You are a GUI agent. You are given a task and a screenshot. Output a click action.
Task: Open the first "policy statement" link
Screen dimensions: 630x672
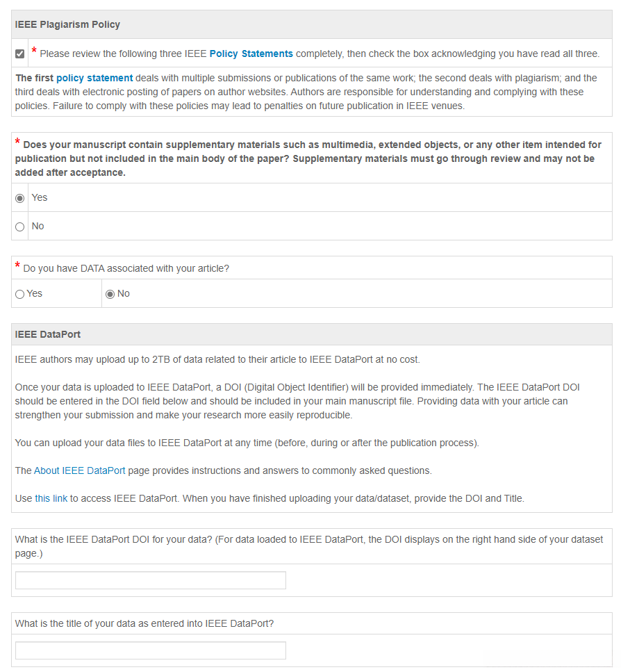click(94, 78)
